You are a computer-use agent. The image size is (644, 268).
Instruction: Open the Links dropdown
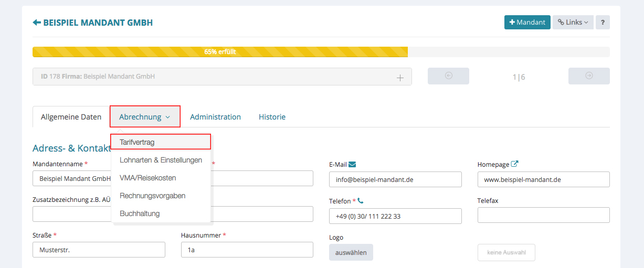[573, 23]
